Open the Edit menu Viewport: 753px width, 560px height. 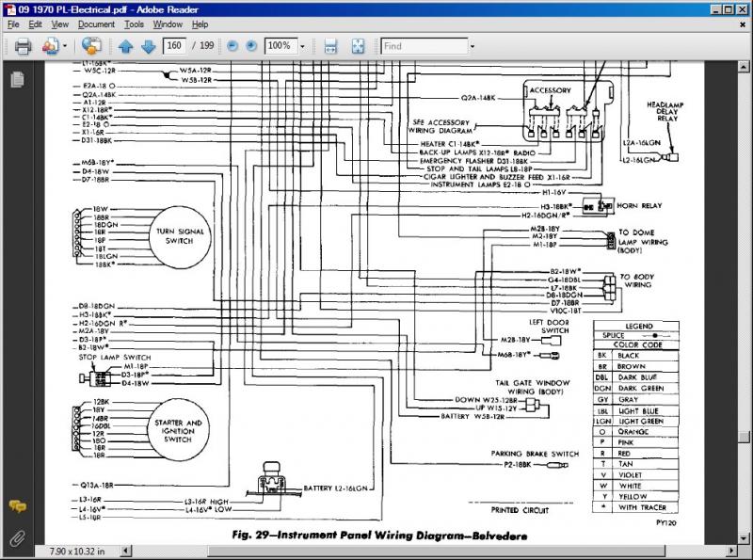[x=35, y=24]
